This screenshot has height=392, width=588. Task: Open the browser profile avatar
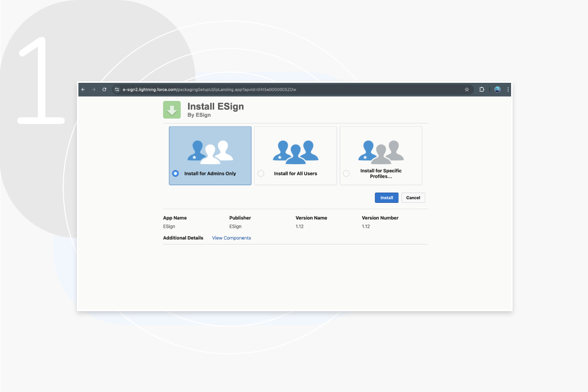click(x=497, y=90)
